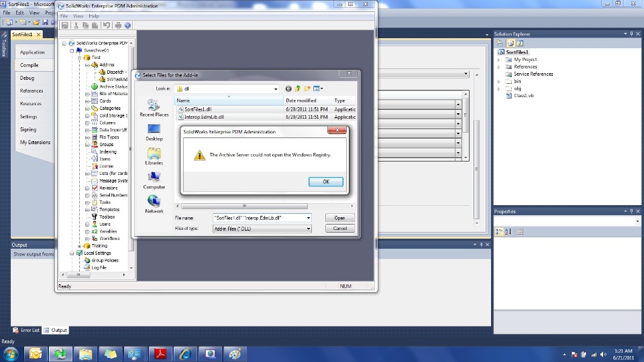This screenshot has height=362, width=644.
Task: Create new folder icon in file dialog
Action: coord(307,88)
